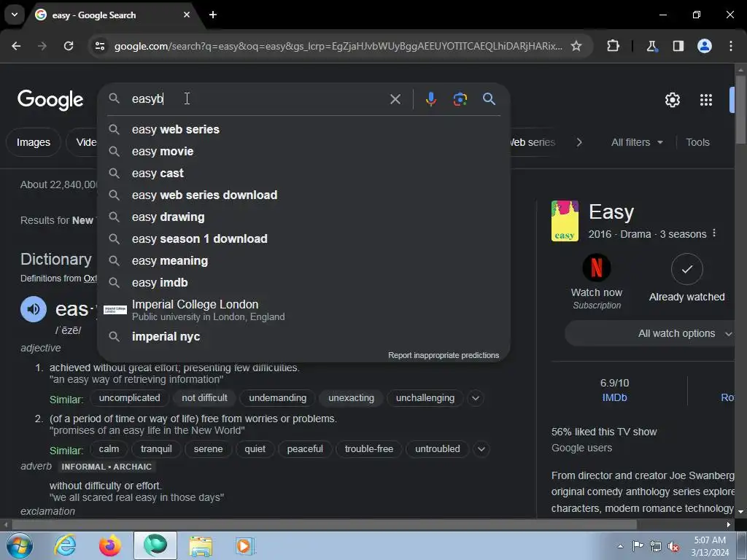
Task: Select suggestion easy web series
Action: [x=303, y=129]
